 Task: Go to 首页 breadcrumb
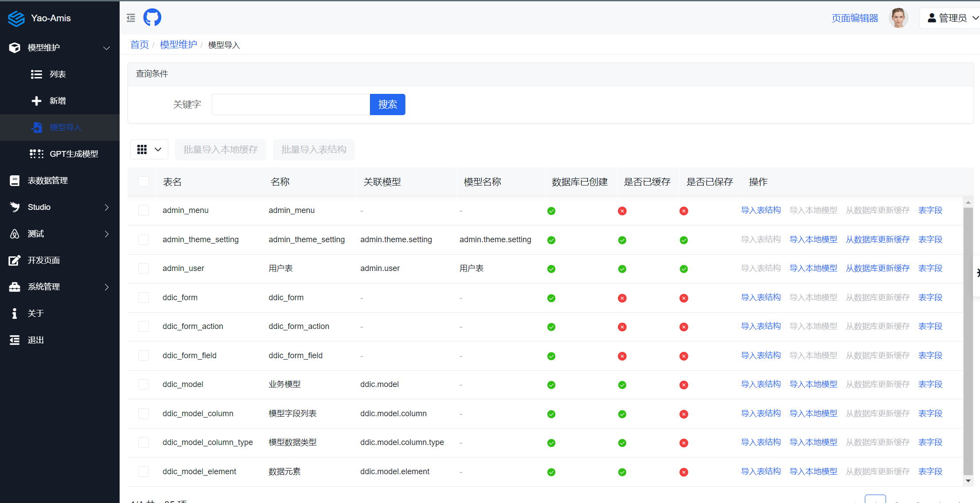click(140, 45)
